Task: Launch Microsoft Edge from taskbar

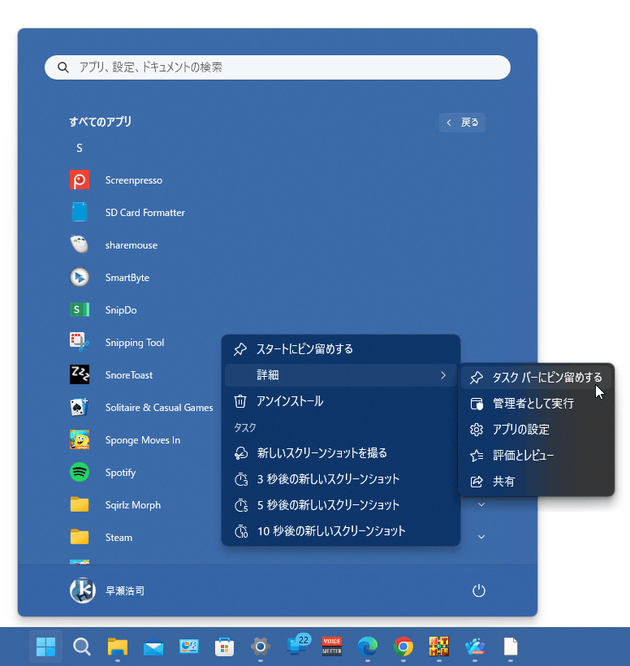Action: click(x=367, y=647)
